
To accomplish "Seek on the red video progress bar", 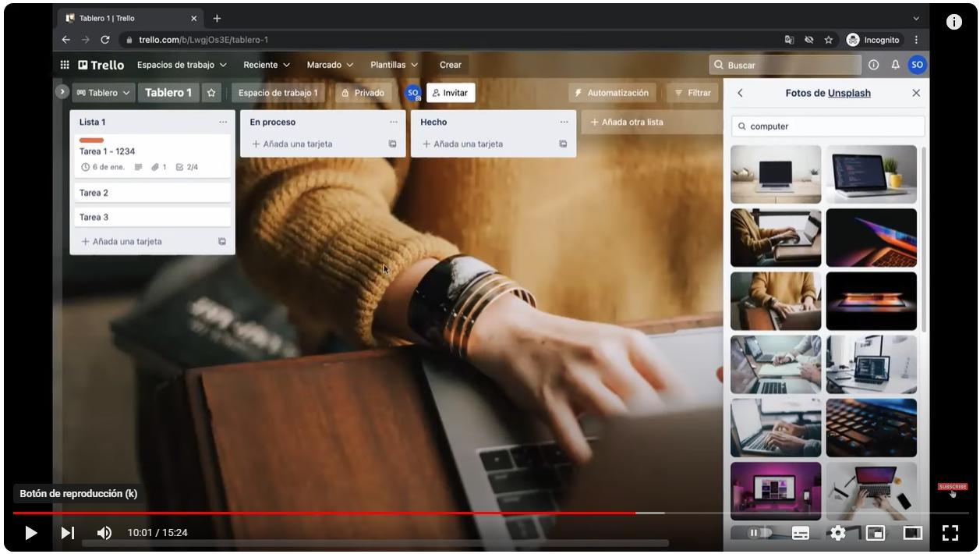I will pos(324,513).
